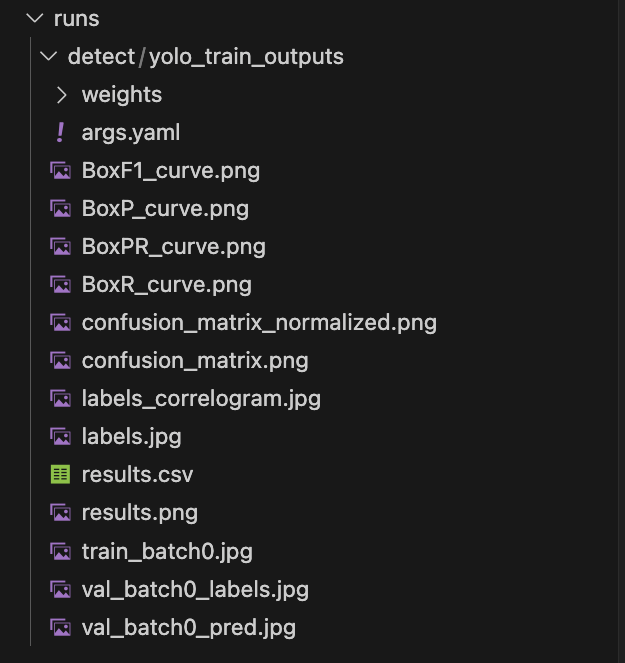Collapse the detect/yolo_train_outputs folder chevron
625x663 pixels.
48,57
